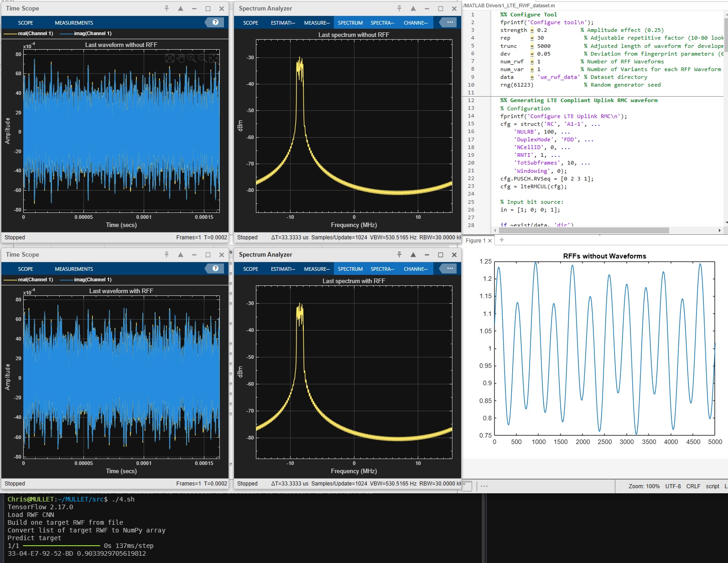Click scroll right arrow of editor scrollbar
This screenshot has height=563, width=728.
pyautogui.click(x=720, y=230)
